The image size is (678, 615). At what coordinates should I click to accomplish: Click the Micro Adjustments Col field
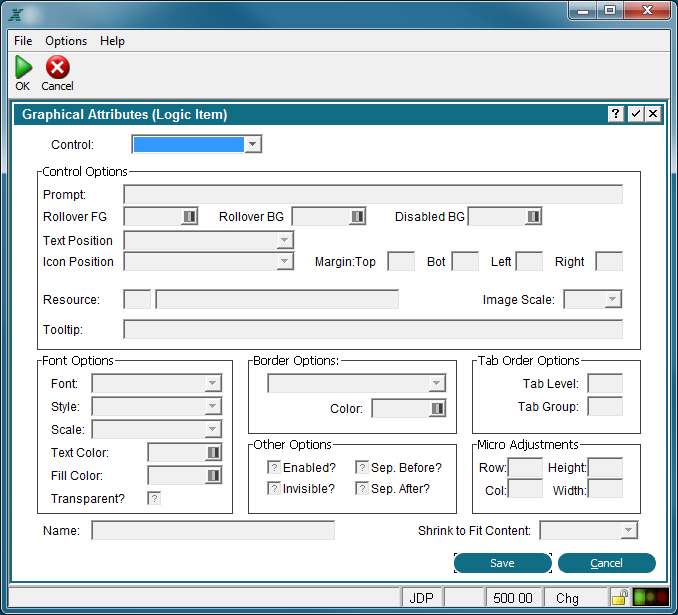coord(525,489)
